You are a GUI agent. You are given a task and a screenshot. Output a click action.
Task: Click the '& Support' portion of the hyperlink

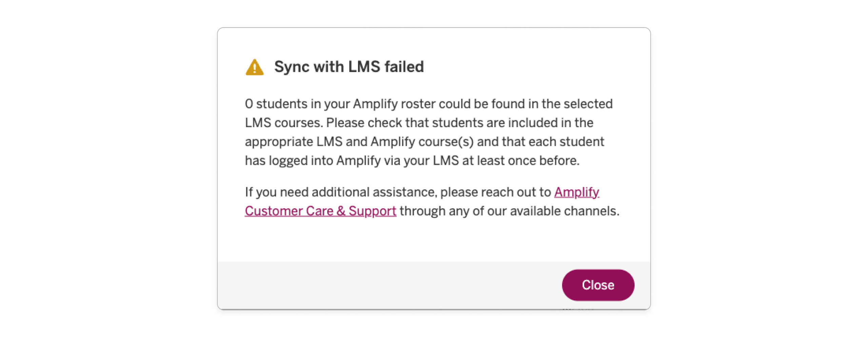point(370,211)
